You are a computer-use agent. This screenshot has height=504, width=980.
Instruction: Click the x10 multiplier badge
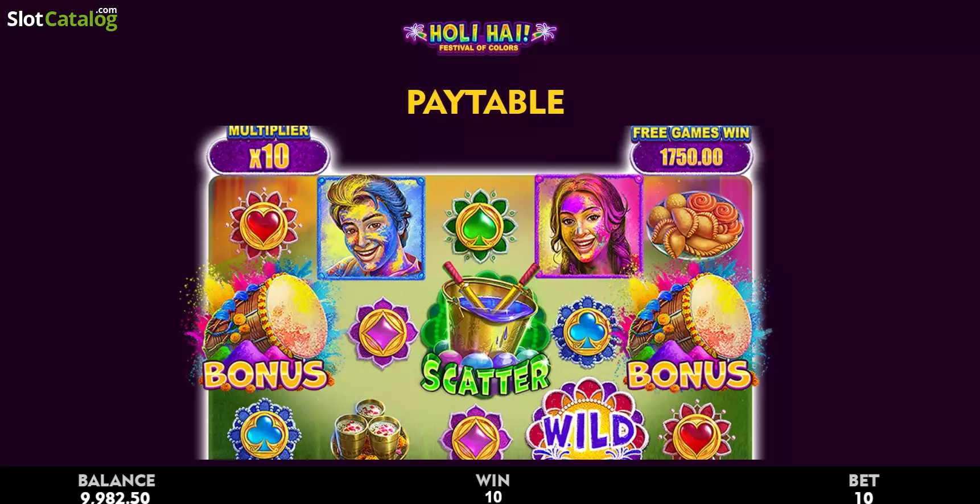(x=269, y=150)
